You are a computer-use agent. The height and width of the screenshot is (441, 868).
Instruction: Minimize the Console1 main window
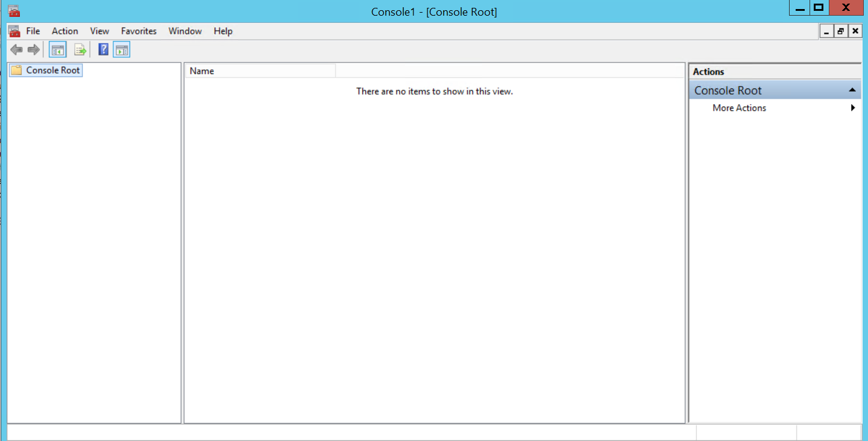800,8
